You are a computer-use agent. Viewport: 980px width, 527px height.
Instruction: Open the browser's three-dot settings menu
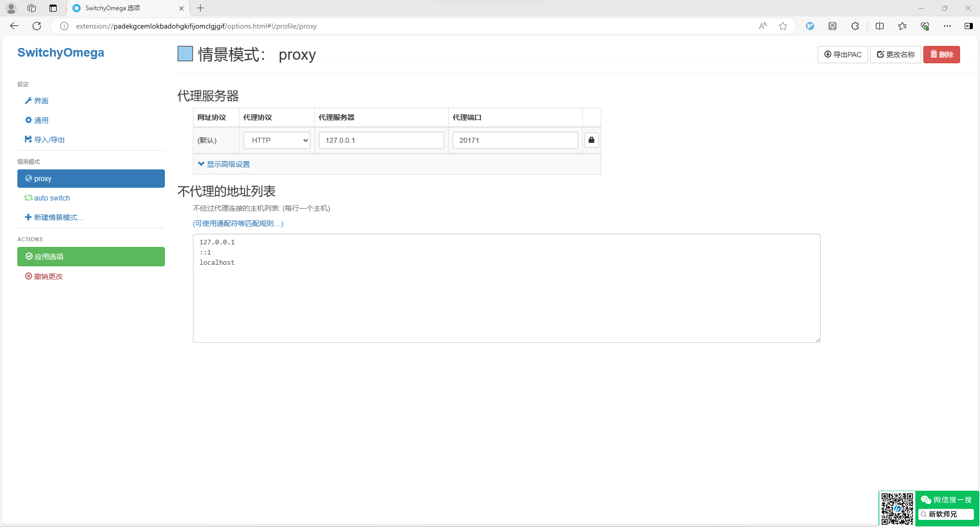tap(947, 26)
